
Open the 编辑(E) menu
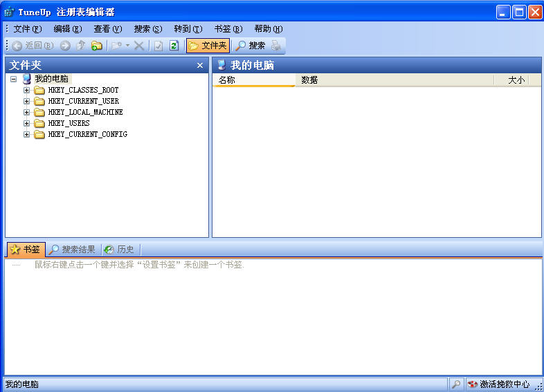pos(68,29)
